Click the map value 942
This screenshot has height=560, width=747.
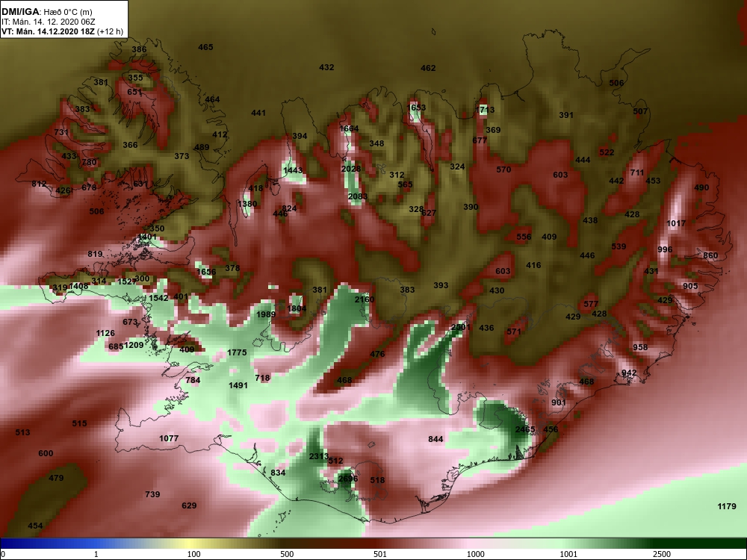(629, 373)
